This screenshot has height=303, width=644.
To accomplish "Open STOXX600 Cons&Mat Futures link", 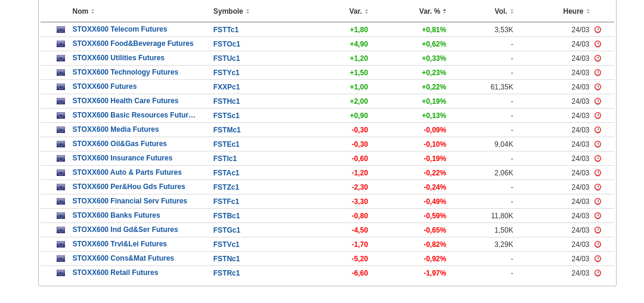I will [123, 258].
